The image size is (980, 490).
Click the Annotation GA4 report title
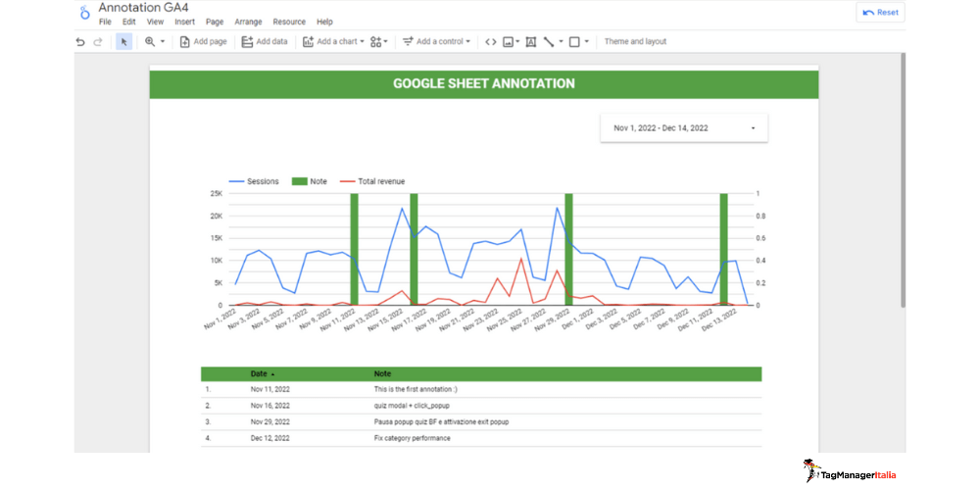point(144,8)
